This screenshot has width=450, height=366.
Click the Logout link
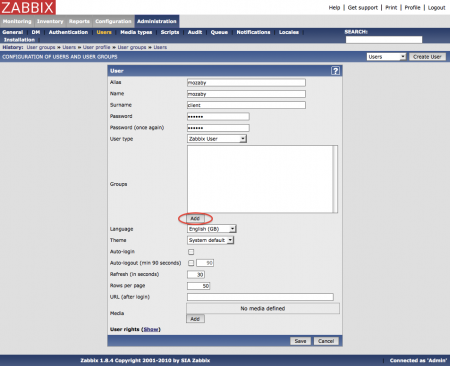(436, 7)
